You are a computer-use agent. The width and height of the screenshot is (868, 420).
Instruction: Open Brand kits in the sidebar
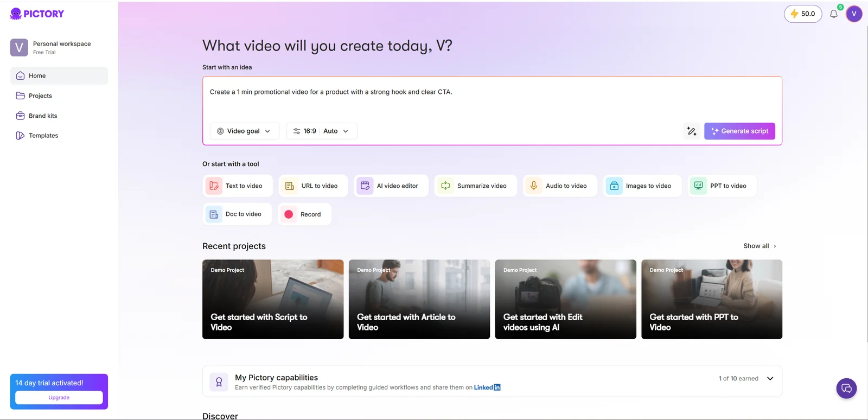tap(59, 116)
